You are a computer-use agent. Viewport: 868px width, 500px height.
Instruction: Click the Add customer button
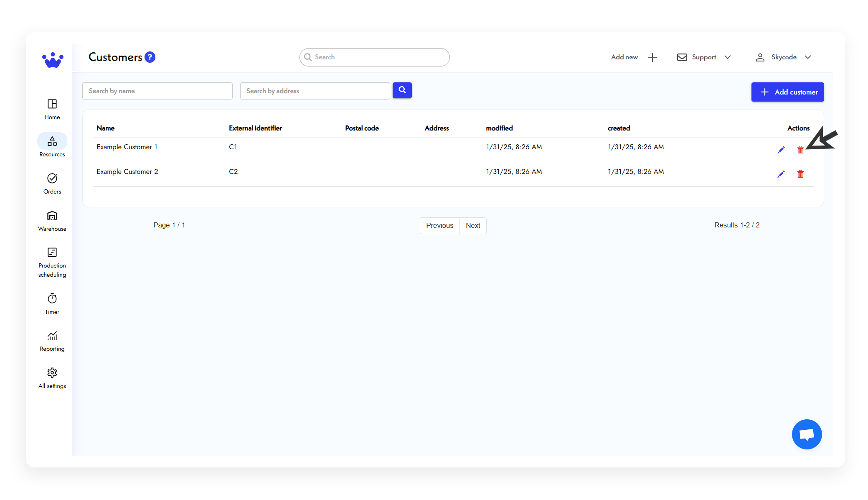pos(788,92)
